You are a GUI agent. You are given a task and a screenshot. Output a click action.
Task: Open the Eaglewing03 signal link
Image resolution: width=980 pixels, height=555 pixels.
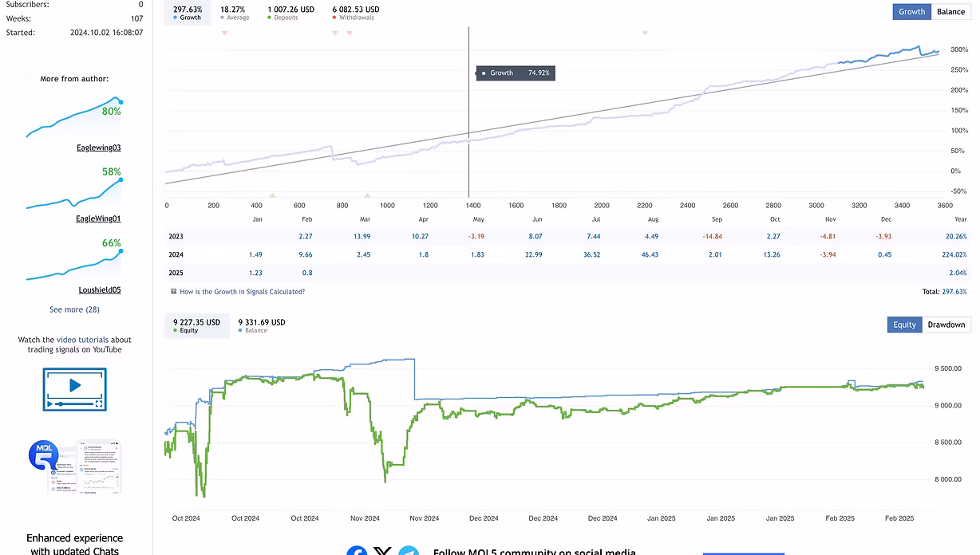point(98,148)
